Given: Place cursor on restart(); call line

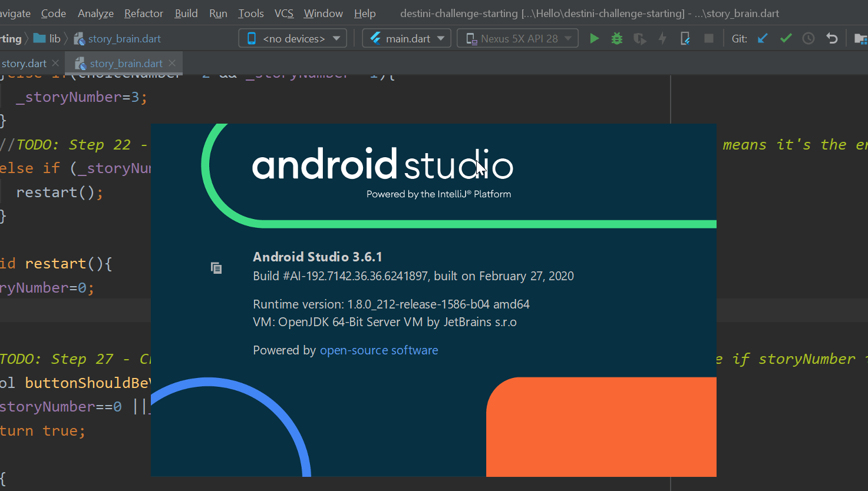Looking at the screenshot, I should click(x=60, y=193).
